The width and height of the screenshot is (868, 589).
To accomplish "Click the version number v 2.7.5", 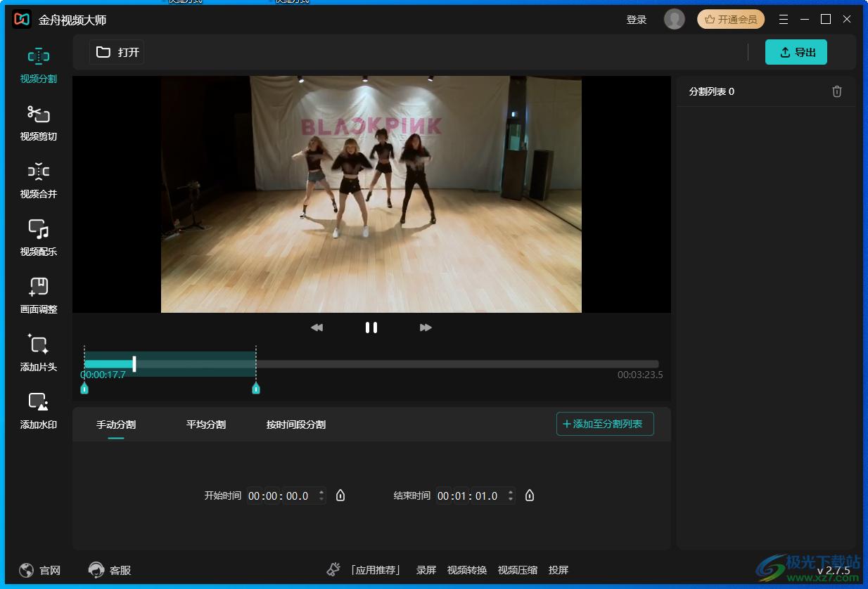I will tap(834, 571).
